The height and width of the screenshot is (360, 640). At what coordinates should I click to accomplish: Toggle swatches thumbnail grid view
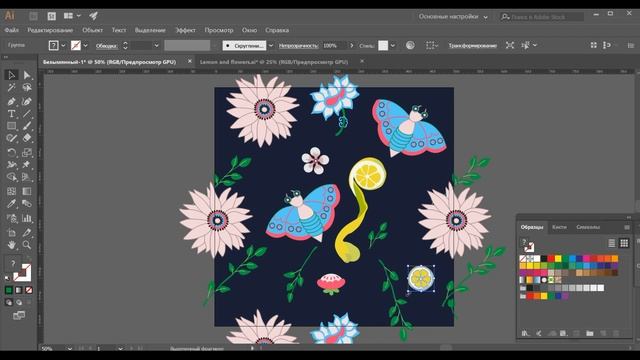pos(624,243)
